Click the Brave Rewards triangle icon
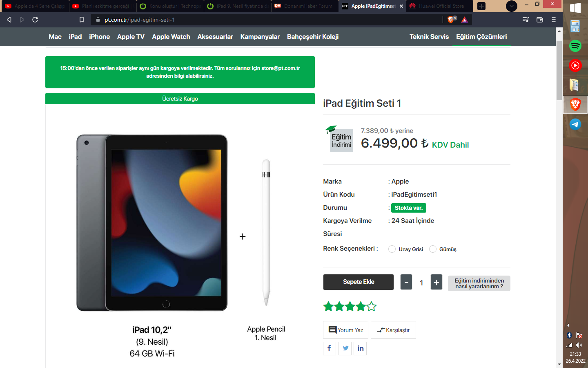The image size is (588, 368). [x=464, y=20]
